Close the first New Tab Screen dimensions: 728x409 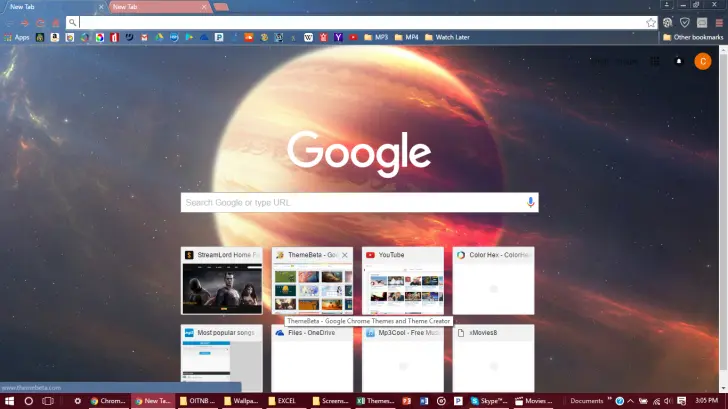(x=101, y=7)
